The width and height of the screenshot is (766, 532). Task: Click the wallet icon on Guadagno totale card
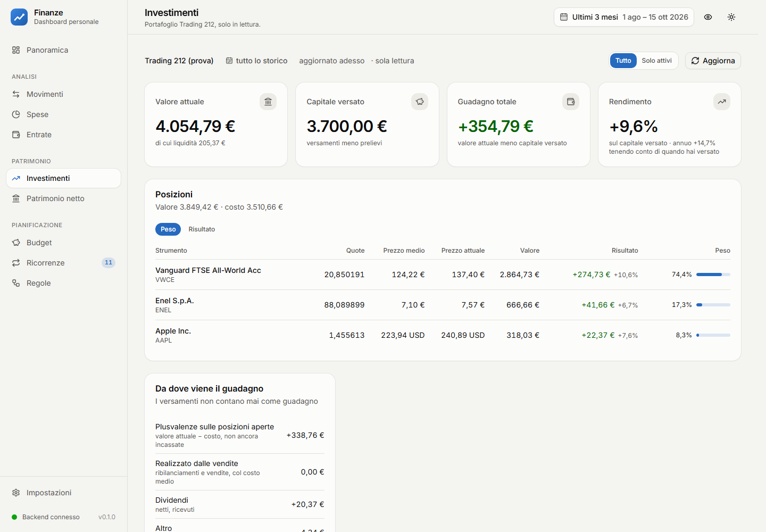click(x=571, y=102)
